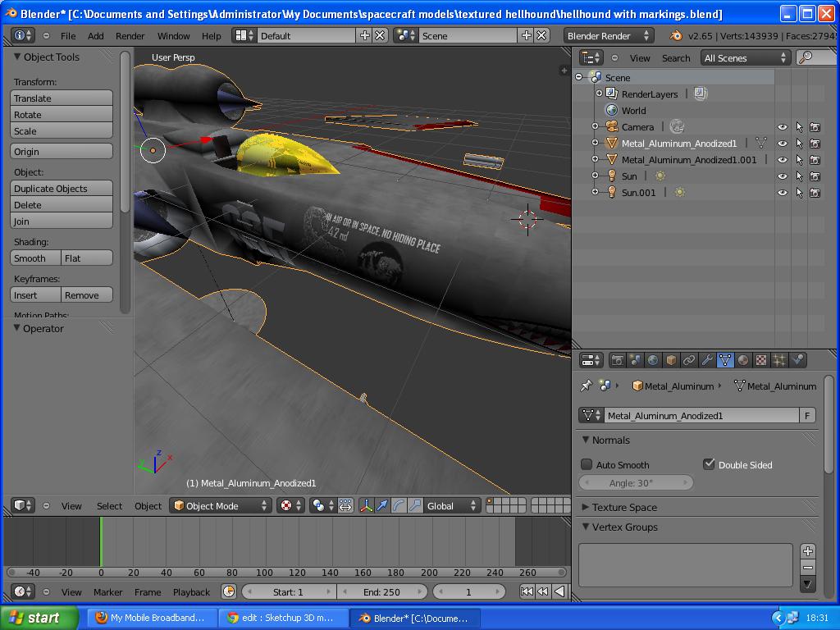The image size is (840, 630).
Task: Switch to the Material properties tab
Action: [x=744, y=359]
